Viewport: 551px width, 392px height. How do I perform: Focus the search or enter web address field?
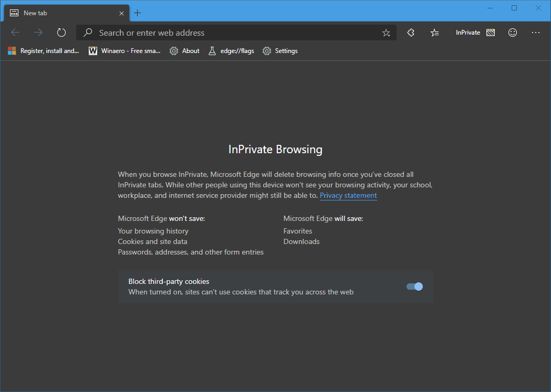tap(236, 33)
